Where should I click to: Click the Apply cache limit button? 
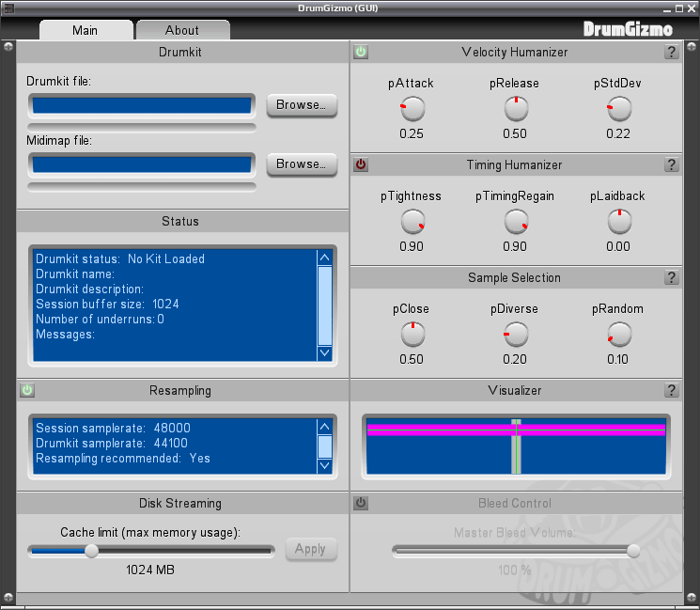pos(311,549)
